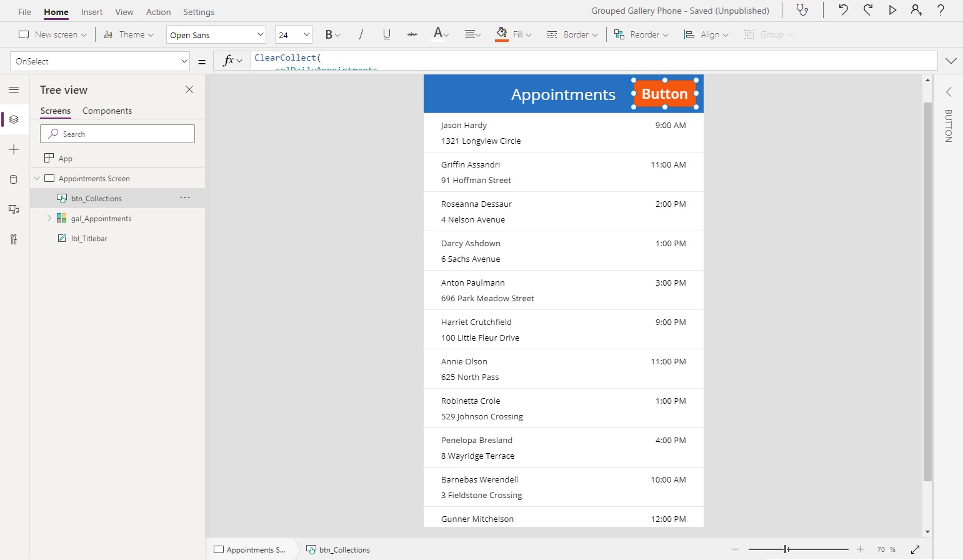Open the Open Sans font dropdown
The width and height of the screenshot is (963, 560).
point(216,35)
